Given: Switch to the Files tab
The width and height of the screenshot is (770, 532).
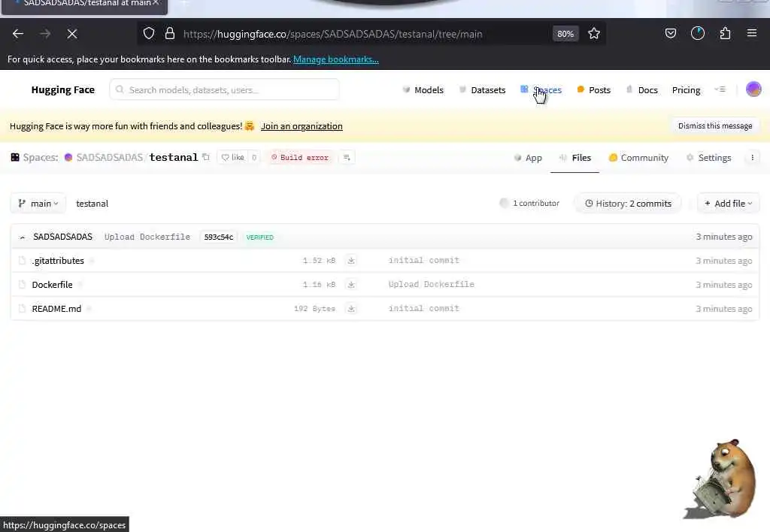Looking at the screenshot, I should (575, 158).
